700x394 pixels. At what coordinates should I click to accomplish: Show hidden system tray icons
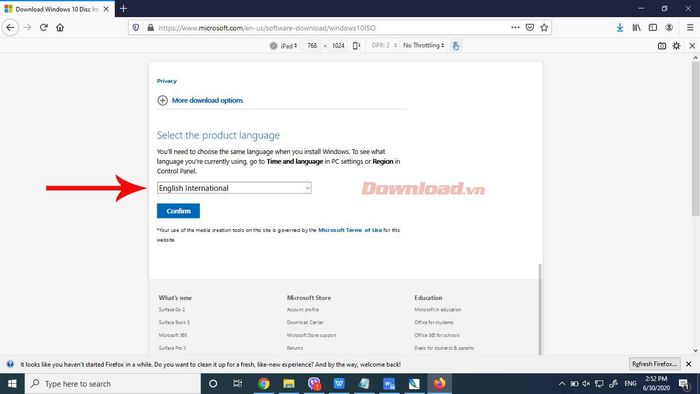562,384
